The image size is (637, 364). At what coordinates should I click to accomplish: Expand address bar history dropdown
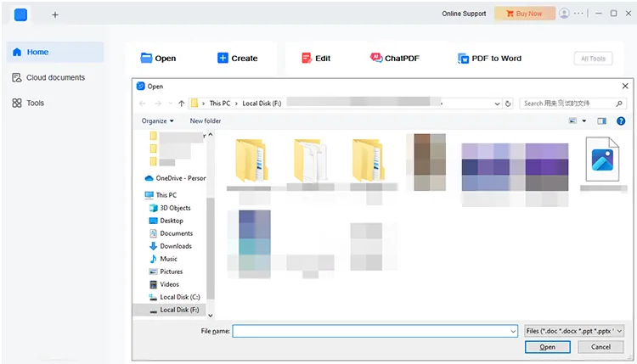pos(497,104)
